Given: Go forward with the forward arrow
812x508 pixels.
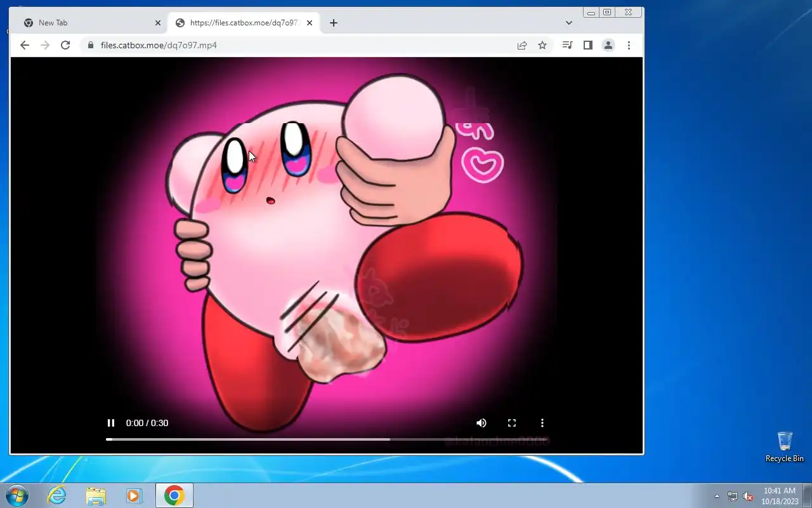Looking at the screenshot, I should click(x=45, y=45).
